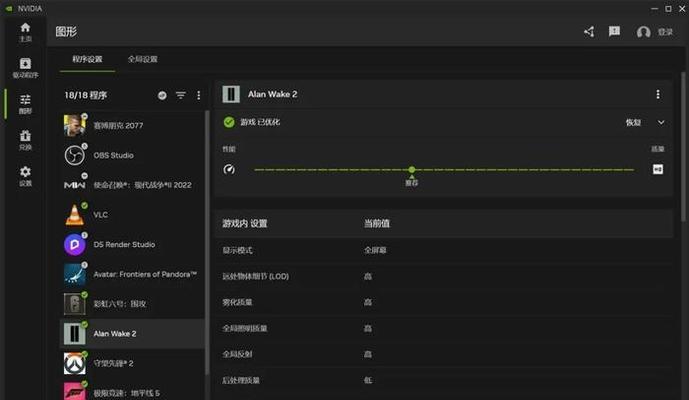
Task: Select Alan Wake 2 in program list
Action: click(132, 334)
